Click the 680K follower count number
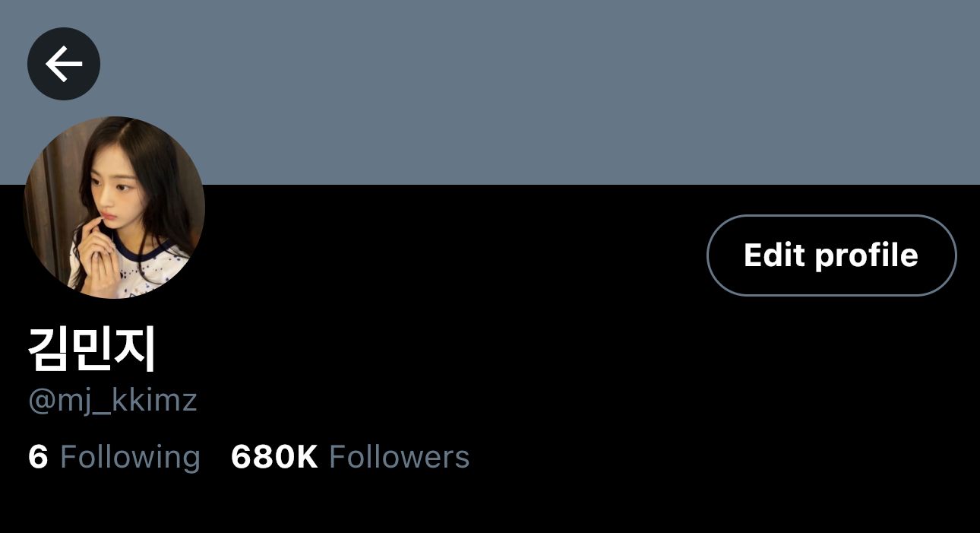980x533 pixels. point(274,457)
